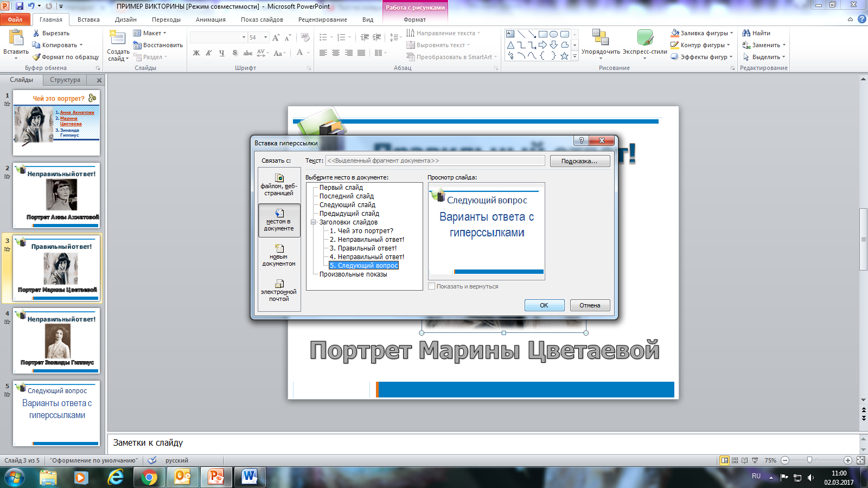The width and height of the screenshot is (868, 488).
Task: Click the spell check icon in status bar
Action: pos(152,460)
